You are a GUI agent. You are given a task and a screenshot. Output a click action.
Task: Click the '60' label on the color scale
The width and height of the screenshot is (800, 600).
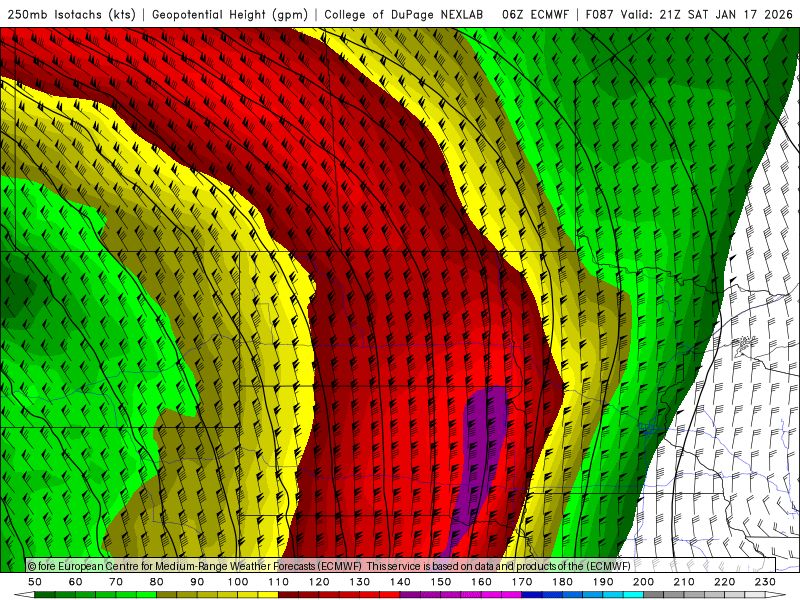click(x=76, y=582)
